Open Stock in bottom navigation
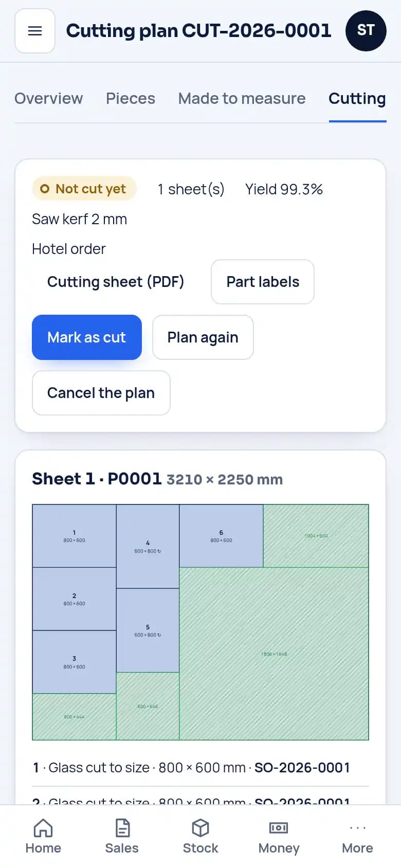Screen dimensions: 401x868 (200, 837)
